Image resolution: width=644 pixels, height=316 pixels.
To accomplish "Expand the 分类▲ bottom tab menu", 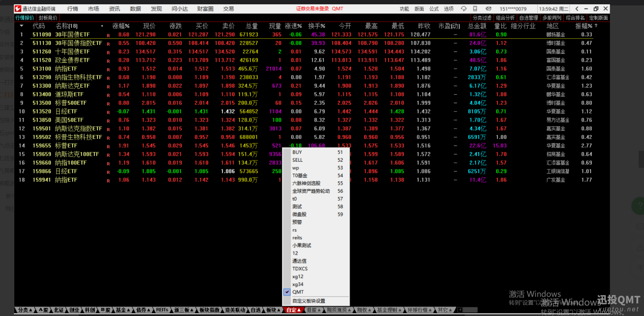I will 25,310.
